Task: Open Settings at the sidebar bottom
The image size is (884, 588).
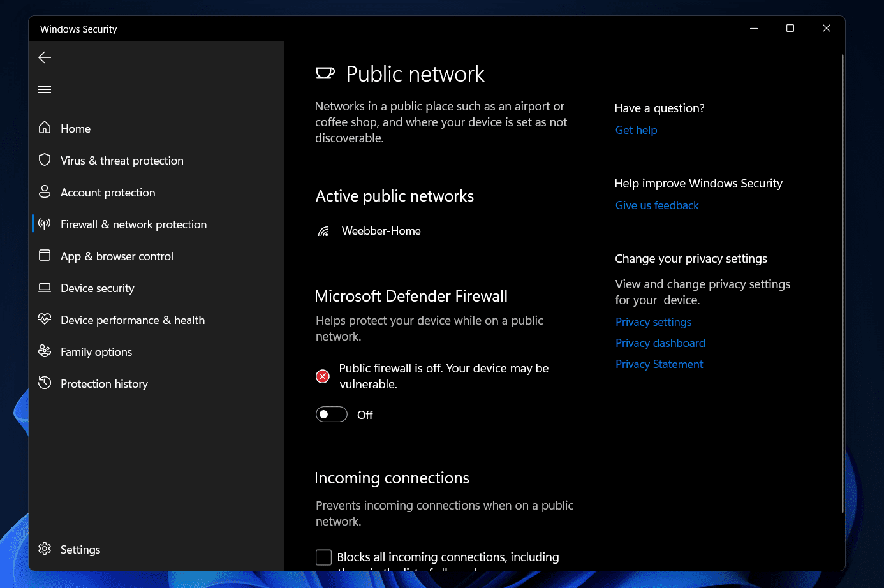Action: pos(80,549)
